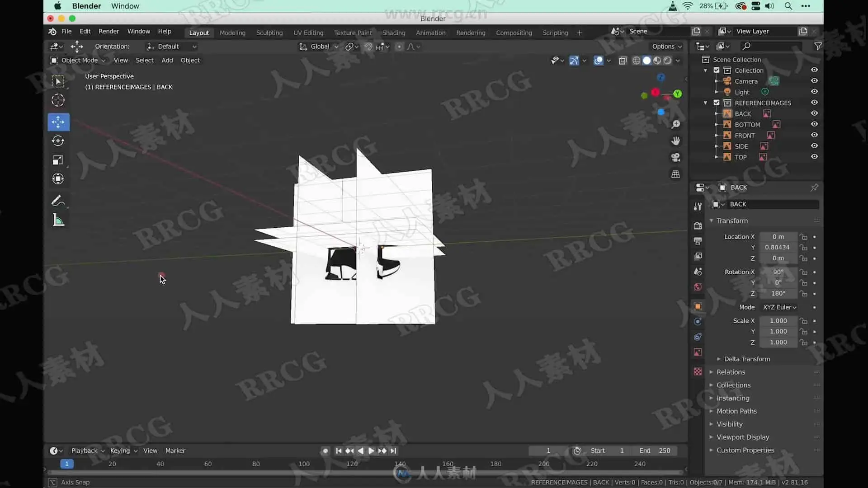Select the 3D Cursor tool
This screenshot has width=868, height=488.
click(58, 100)
